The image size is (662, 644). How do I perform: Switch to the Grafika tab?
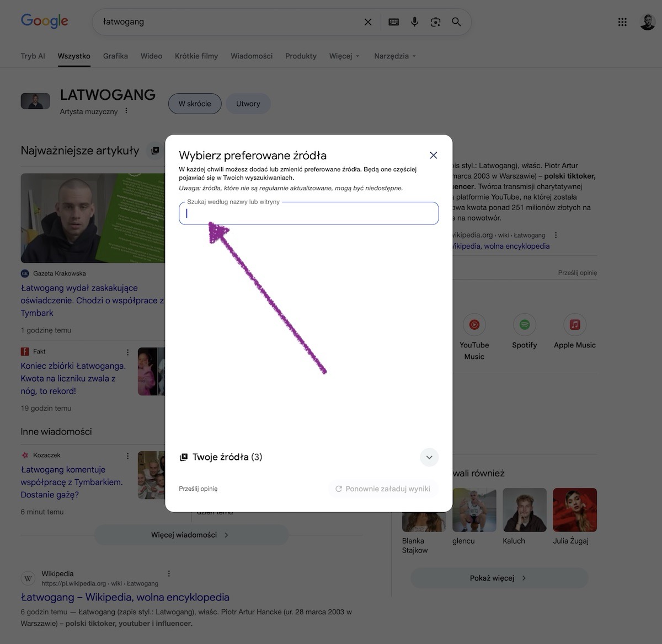coord(115,56)
